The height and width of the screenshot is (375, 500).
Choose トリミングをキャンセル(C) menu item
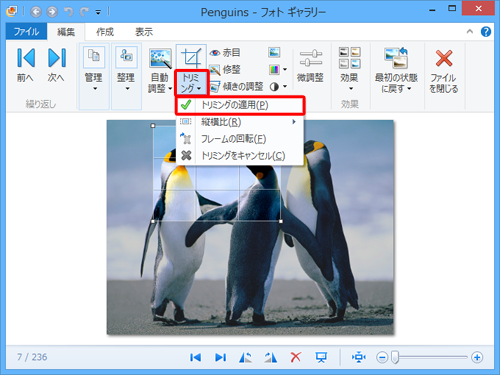[240, 156]
